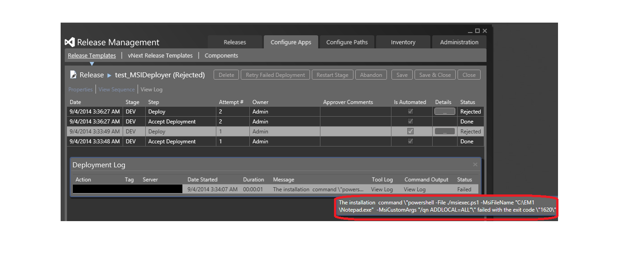Click the Approver Comments column header
Image resolution: width=644 pixels, height=279 pixels.
pos(348,102)
